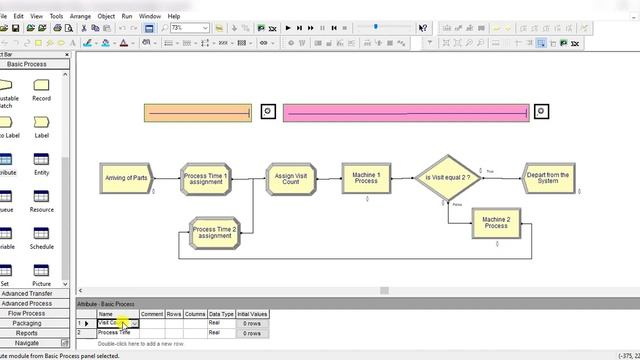Screen dimensions: 640x360
Task: Click the Process Time 2 assignment module
Action: click(x=215, y=233)
